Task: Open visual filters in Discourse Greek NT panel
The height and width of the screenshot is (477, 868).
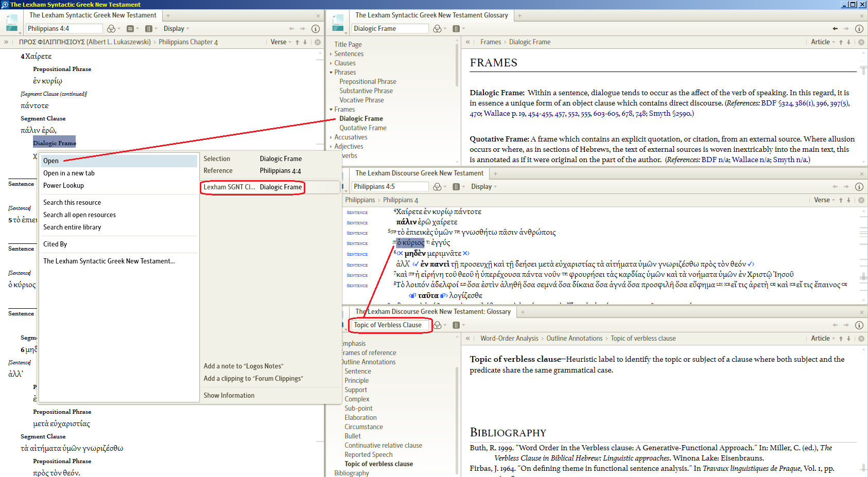Action: pyautogui.click(x=437, y=187)
